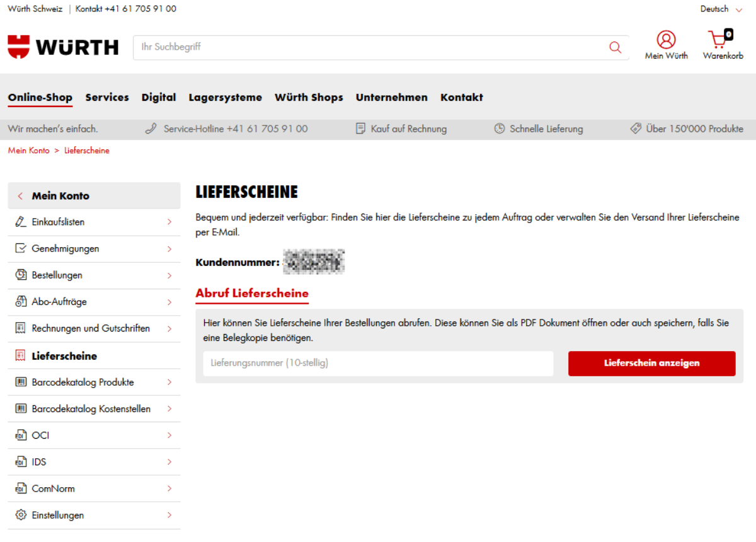Click the red Lieferscheine sidebar icon

pyautogui.click(x=20, y=355)
